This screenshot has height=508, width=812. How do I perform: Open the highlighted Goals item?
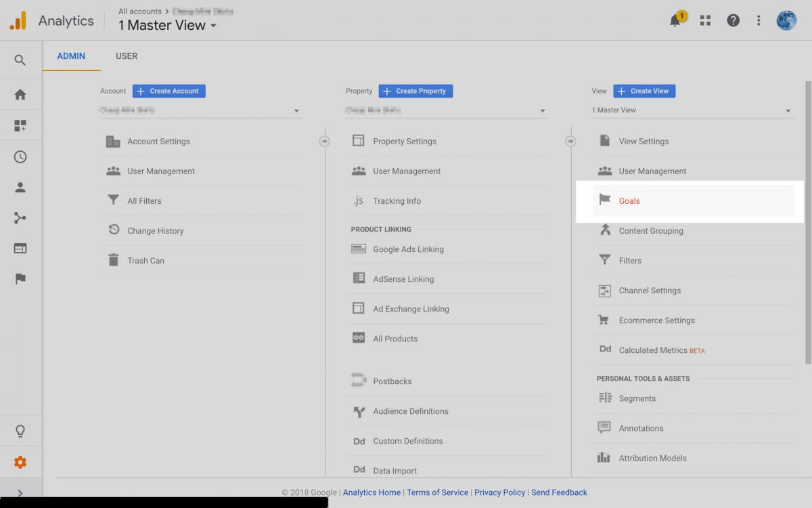coord(694,201)
